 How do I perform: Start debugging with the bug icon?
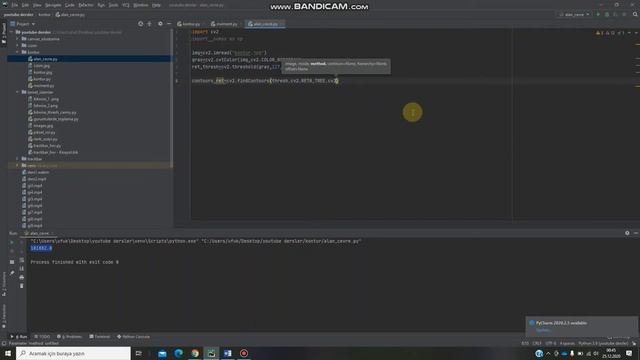point(607,15)
